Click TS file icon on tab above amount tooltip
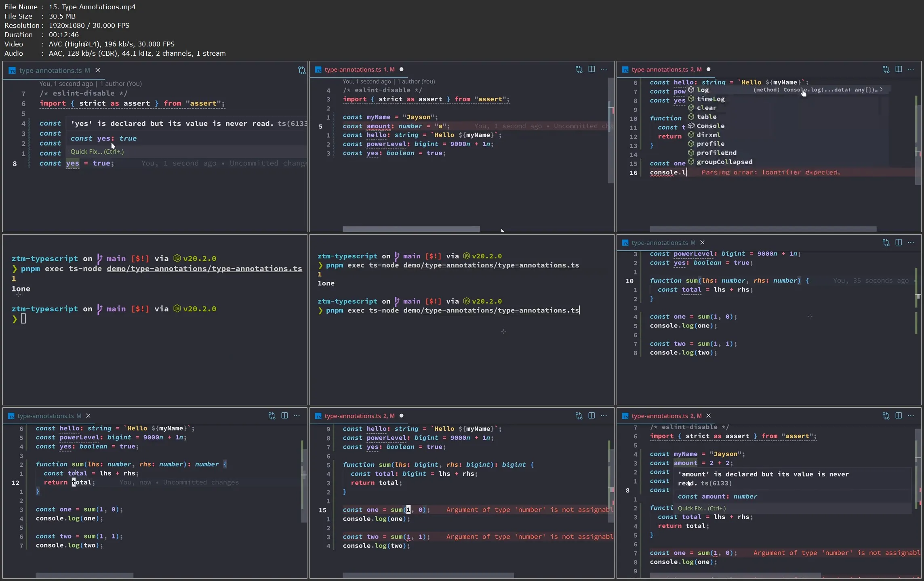This screenshot has width=924, height=581. 625,416
